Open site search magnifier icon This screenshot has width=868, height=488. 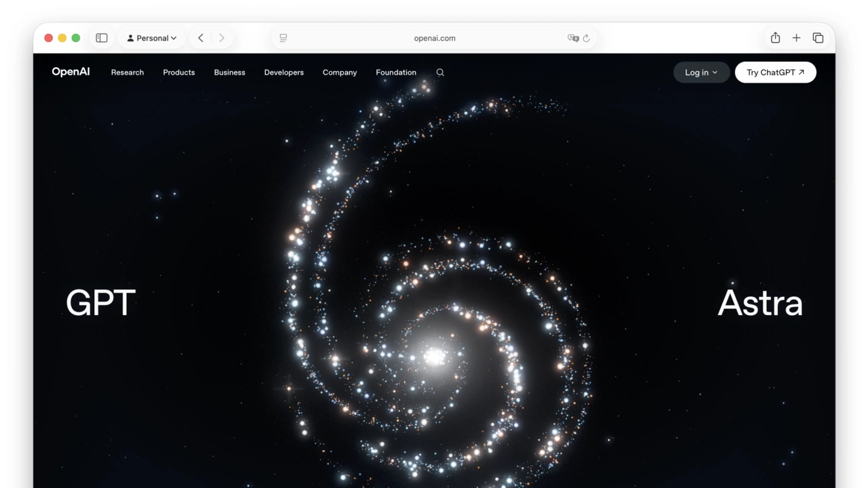(440, 73)
